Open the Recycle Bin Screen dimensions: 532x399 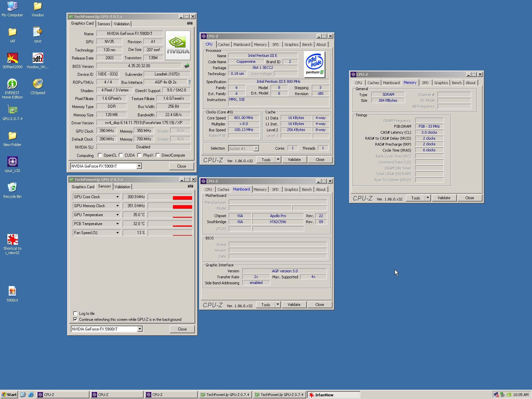point(12,188)
